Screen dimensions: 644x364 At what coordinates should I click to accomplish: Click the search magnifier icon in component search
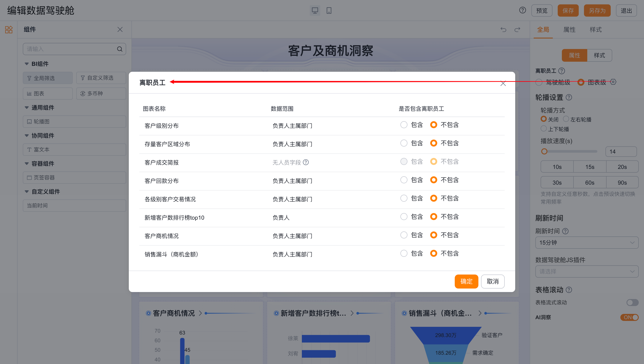tap(120, 49)
